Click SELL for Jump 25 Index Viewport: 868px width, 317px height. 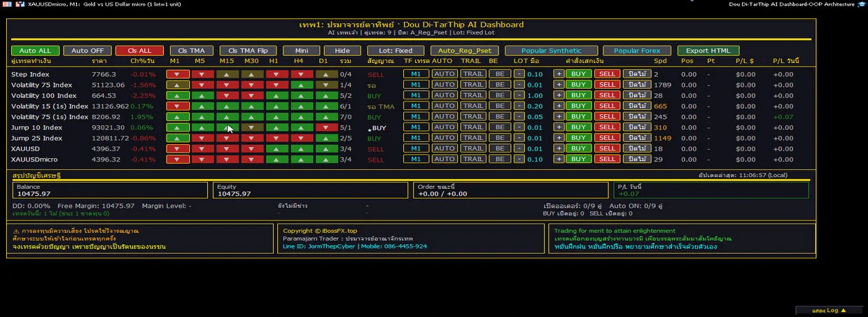(606, 138)
